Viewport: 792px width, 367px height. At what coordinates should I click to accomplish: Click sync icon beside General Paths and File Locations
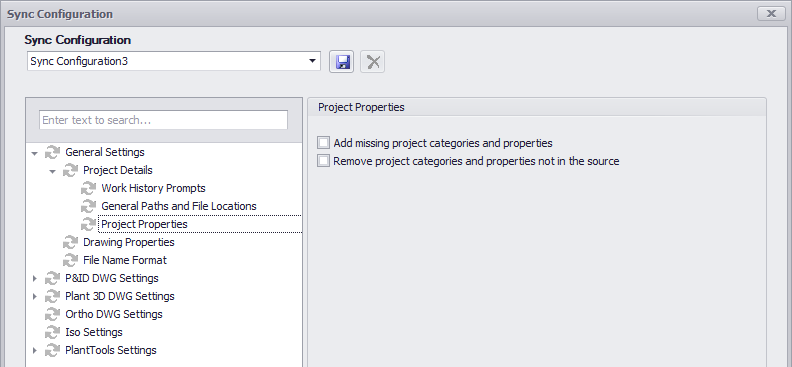[x=88, y=206]
